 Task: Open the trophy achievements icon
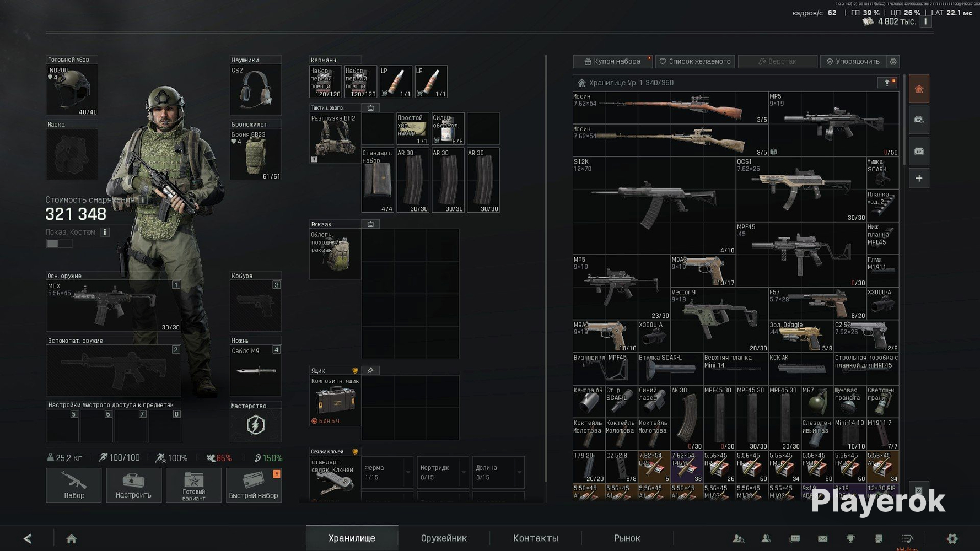click(x=850, y=538)
